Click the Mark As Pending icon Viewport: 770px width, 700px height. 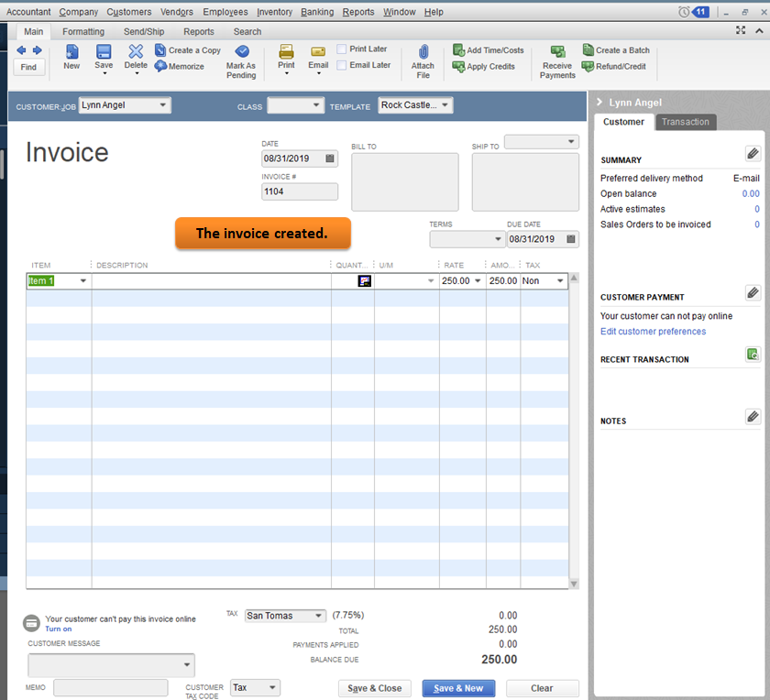point(242,51)
